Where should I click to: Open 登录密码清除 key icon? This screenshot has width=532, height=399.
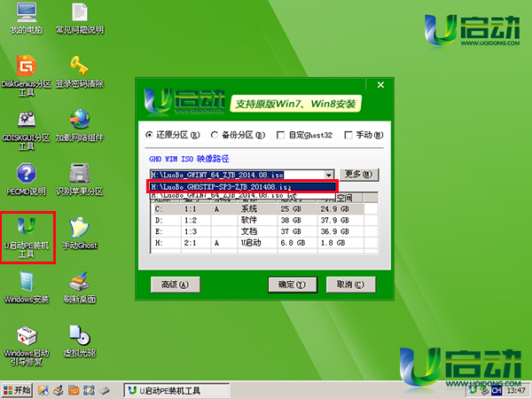(x=80, y=67)
